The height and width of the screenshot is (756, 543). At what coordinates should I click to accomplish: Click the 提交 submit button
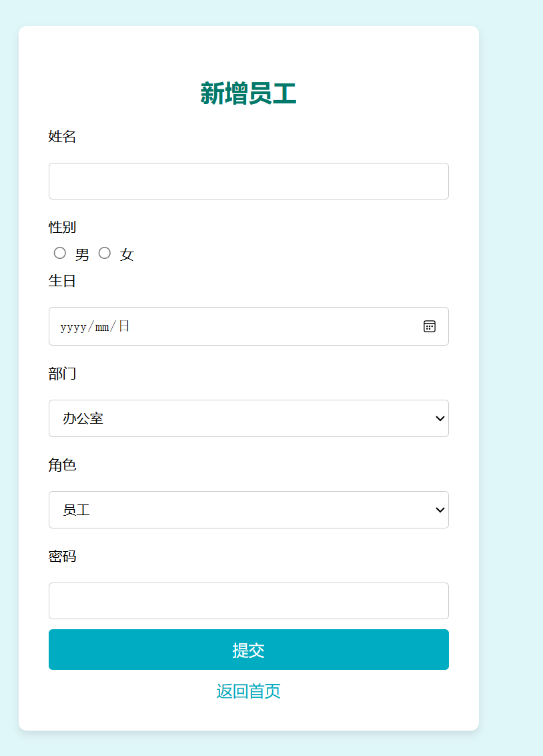(248, 649)
